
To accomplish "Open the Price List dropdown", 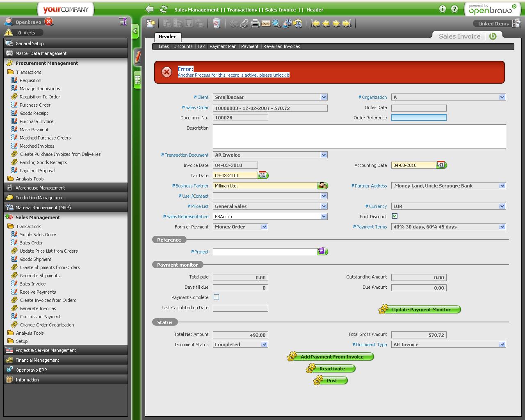I will [324, 206].
